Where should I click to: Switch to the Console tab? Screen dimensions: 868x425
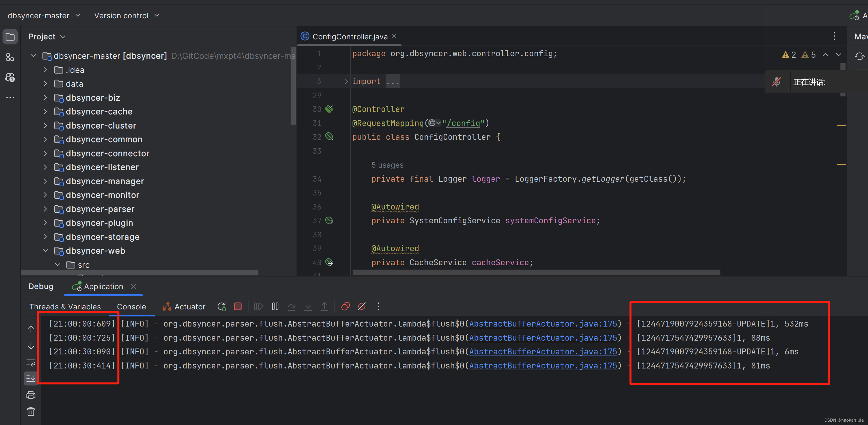[132, 306]
